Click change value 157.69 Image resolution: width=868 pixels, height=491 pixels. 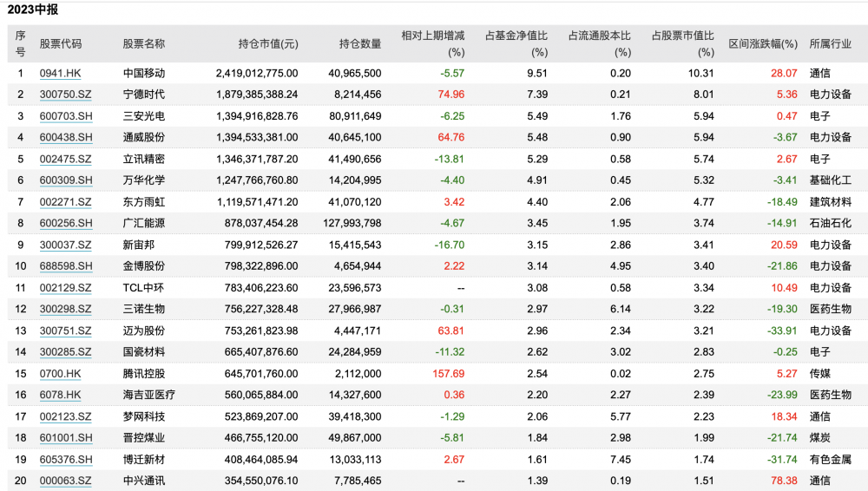point(449,374)
